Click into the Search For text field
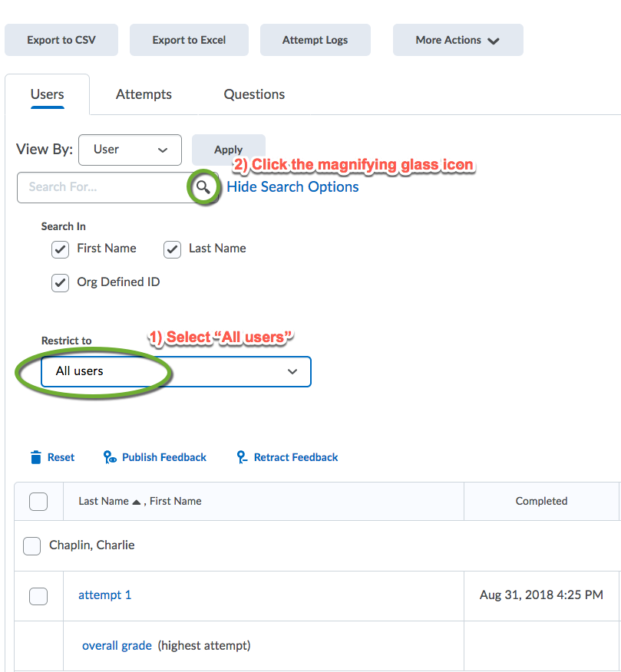 point(100,187)
